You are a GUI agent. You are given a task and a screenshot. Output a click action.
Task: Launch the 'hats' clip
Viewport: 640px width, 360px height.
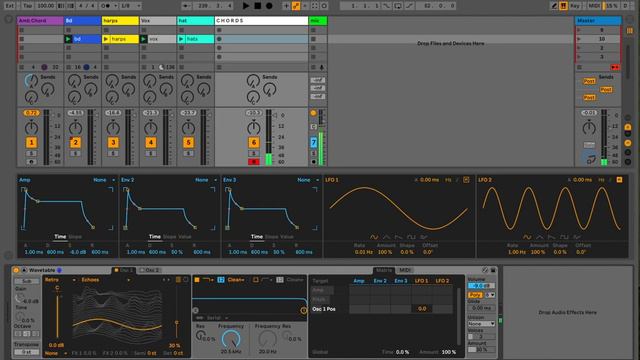pos(181,39)
